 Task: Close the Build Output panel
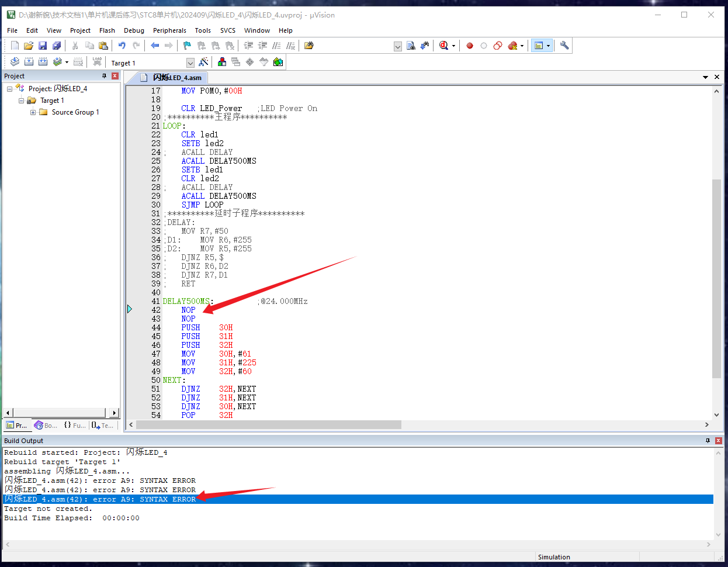(719, 441)
